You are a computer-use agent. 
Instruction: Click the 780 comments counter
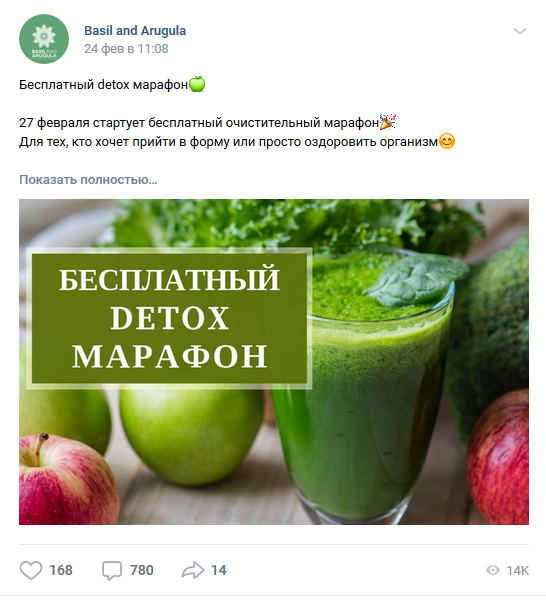[141, 570]
